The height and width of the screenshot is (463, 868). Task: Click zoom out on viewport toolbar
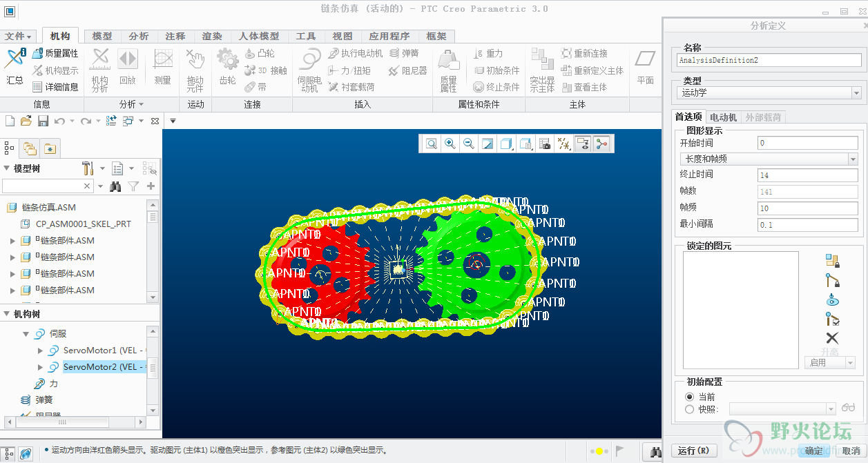[x=469, y=144]
